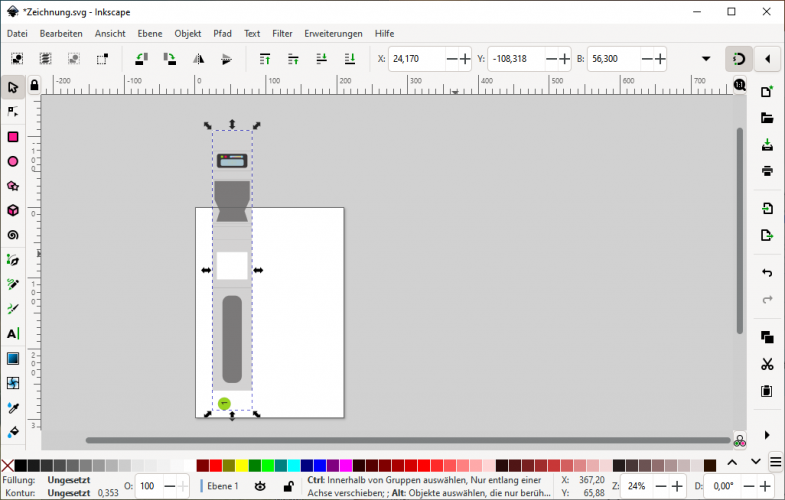Toggle rubberband touch selection icon
Viewport: 785px width, 500px height.
tap(102, 59)
